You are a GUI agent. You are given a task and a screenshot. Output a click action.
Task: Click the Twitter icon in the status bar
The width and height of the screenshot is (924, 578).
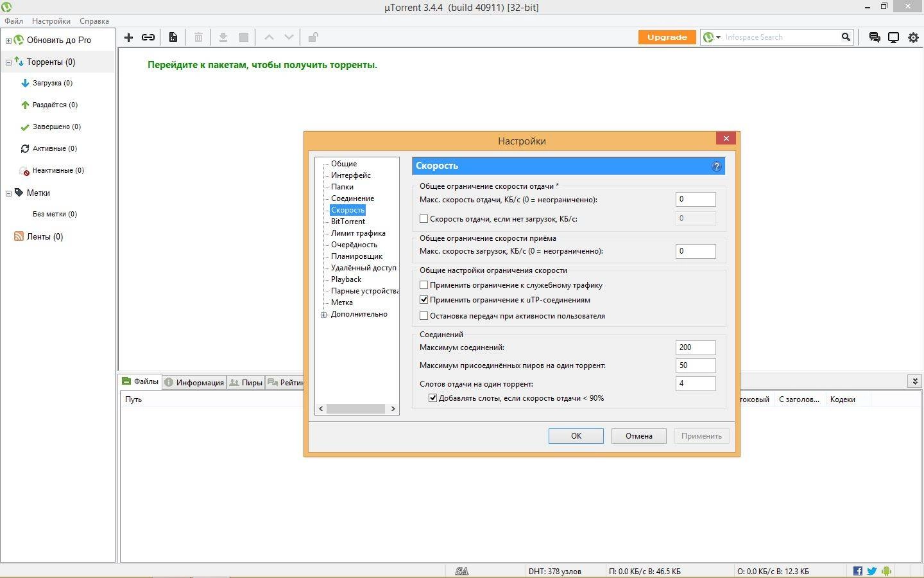(x=872, y=570)
